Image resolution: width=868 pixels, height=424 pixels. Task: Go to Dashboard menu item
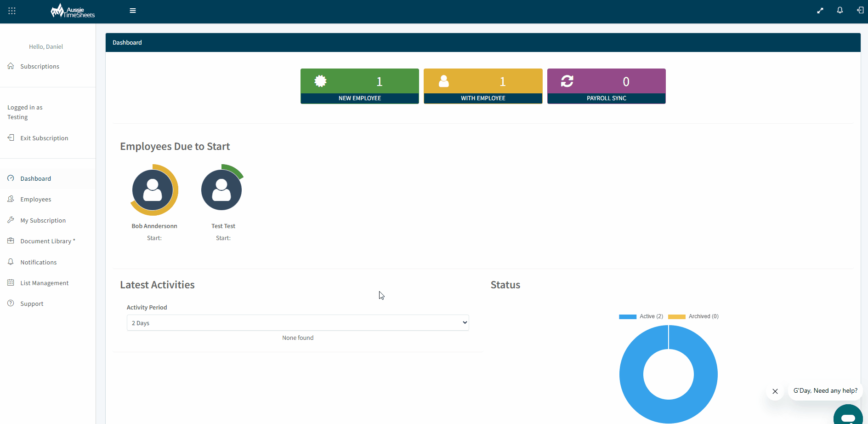tap(36, 178)
